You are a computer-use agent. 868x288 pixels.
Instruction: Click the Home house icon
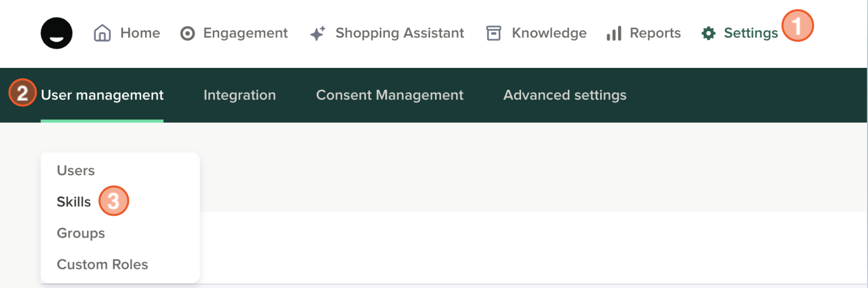[x=102, y=33]
